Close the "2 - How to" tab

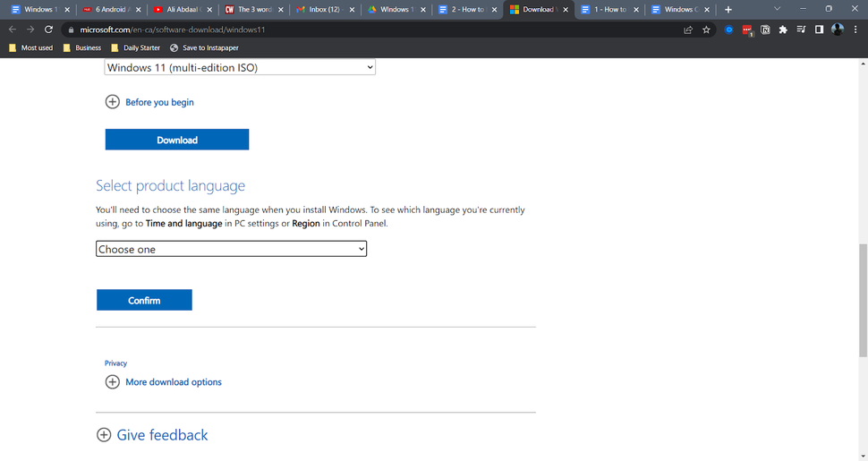494,10
